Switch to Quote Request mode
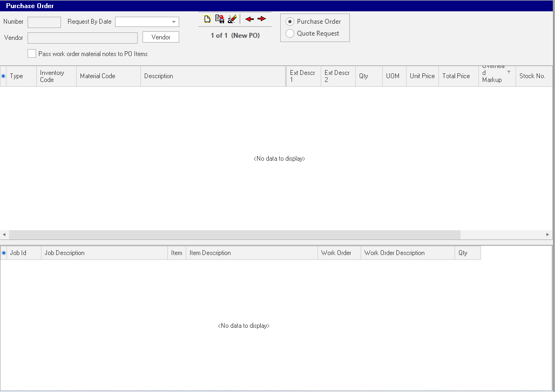 point(289,32)
